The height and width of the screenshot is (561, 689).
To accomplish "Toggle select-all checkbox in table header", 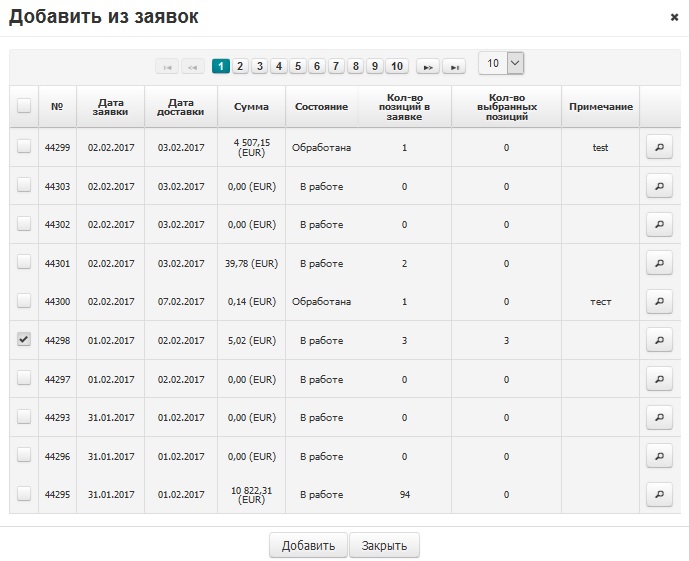I will coord(24,106).
